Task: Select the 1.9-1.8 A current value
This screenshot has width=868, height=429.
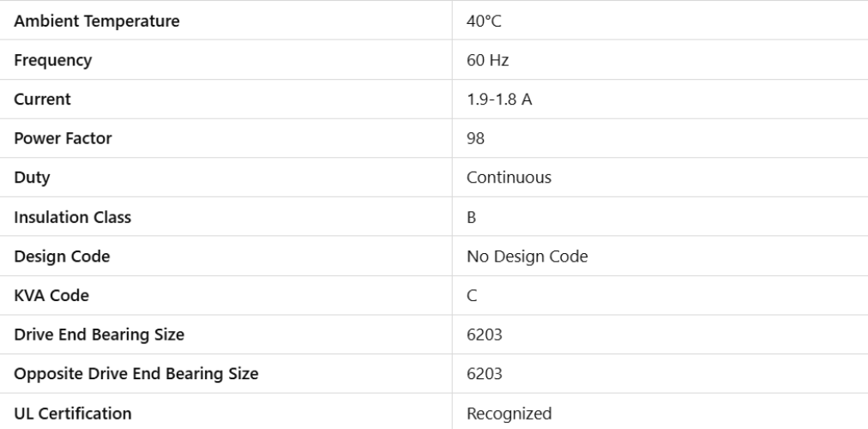Action: 499,100
